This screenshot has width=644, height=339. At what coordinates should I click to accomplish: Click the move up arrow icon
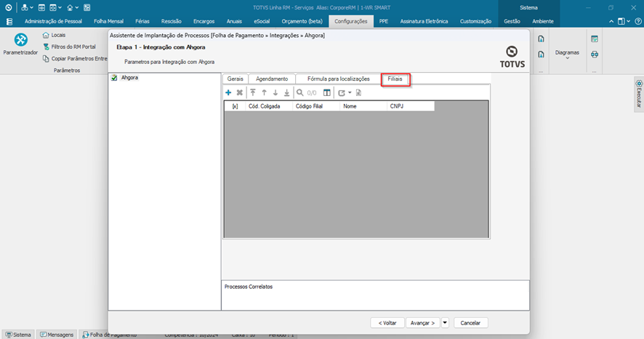[x=264, y=93]
